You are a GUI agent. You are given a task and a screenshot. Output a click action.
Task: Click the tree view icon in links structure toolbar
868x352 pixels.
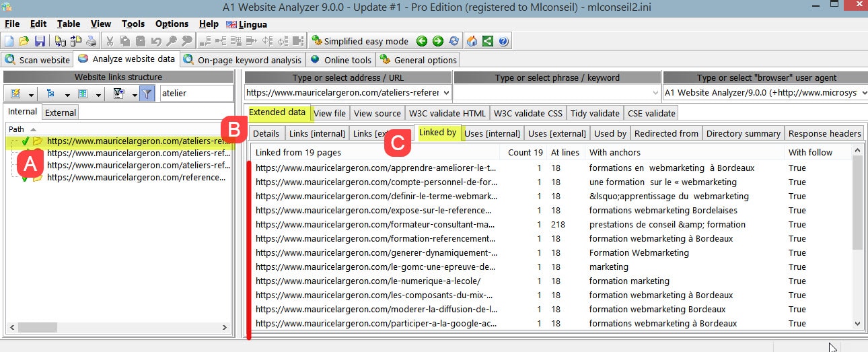click(x=50, y=94)
